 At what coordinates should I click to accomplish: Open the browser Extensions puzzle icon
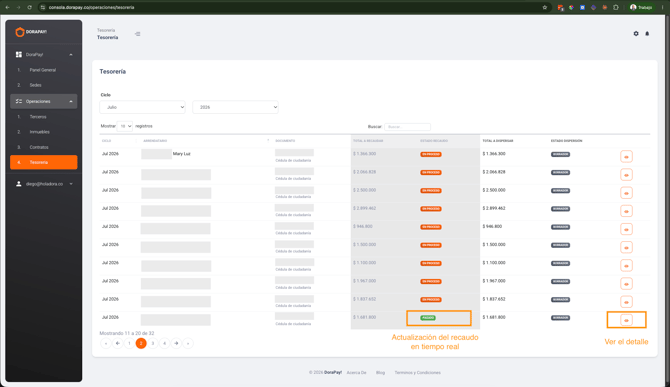click(616, 7)
